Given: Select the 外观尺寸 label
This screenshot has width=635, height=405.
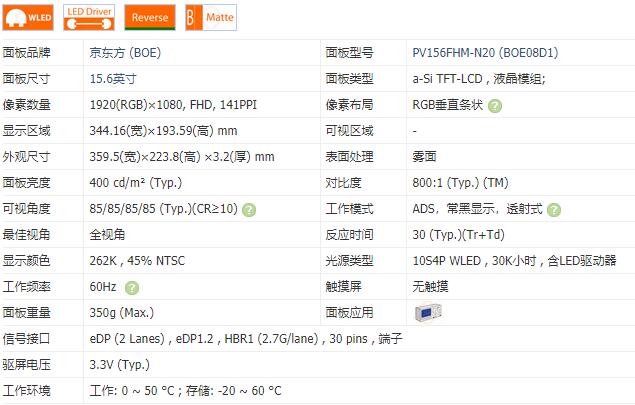Looking at the screenshot, I should tap(26, 157).
